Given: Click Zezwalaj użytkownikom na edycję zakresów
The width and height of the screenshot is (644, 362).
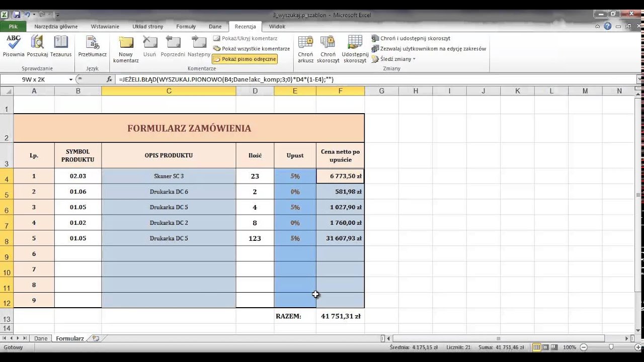Looking at the screenshot, I should click(429, 49).
